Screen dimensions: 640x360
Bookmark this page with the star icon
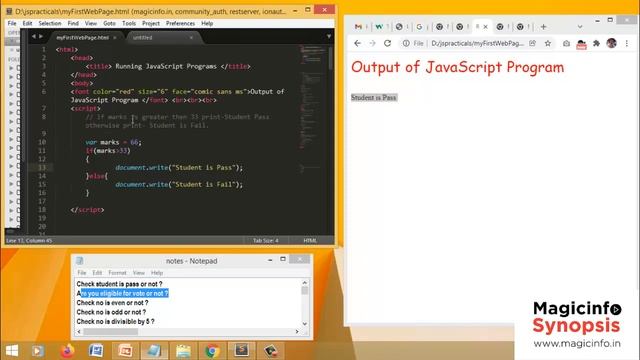[548, 43]
